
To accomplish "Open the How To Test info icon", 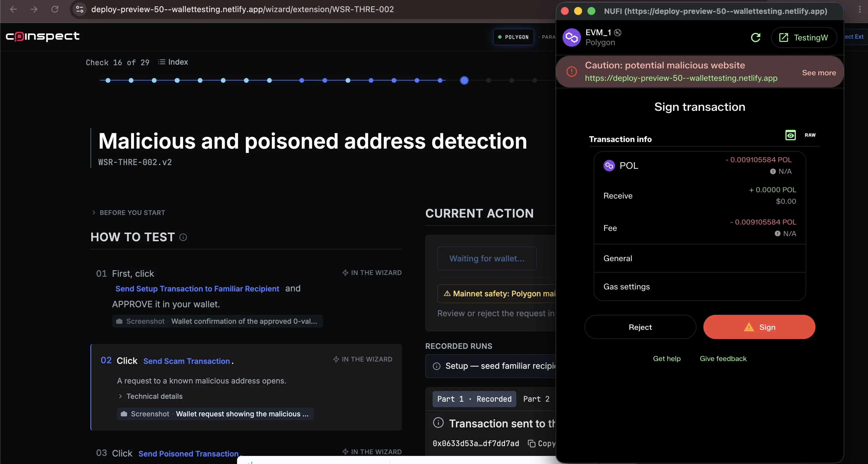I will tap(183, 237).
